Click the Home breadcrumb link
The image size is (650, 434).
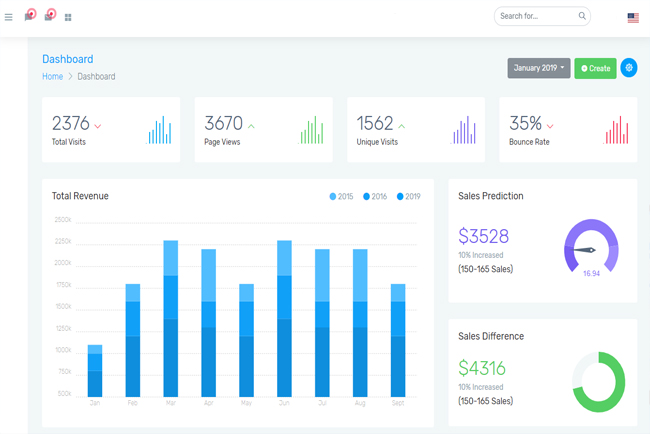[52, 77]
